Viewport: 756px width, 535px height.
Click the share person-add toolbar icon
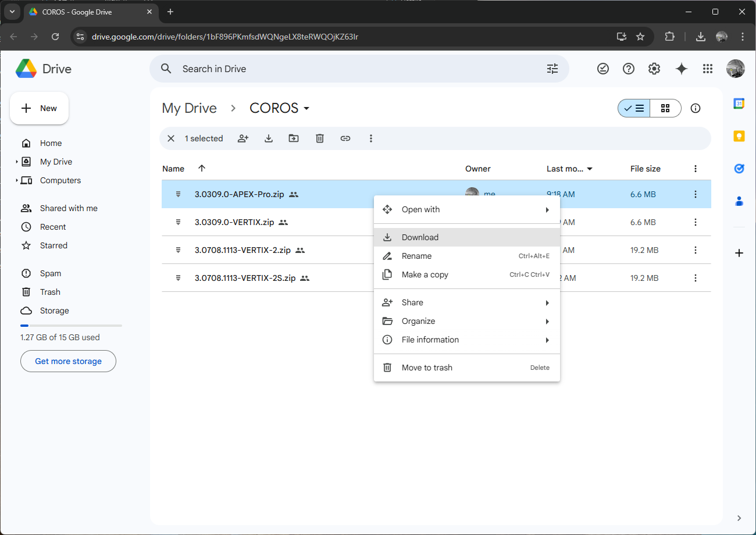(243, 138)
